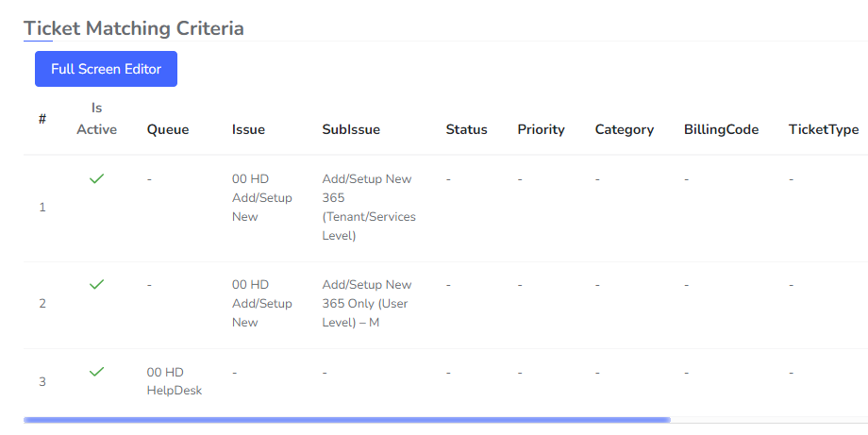Click the Tenant/Services Level subissue cell in row 1
The image size is (868, 435).
[x=368, y=208]
